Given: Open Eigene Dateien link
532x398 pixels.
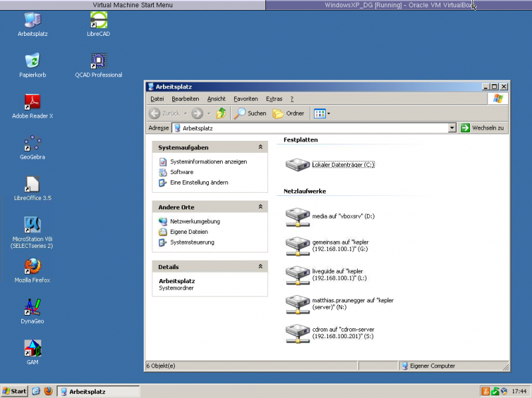Looking at the screenshot, I should tap(189, 232).
